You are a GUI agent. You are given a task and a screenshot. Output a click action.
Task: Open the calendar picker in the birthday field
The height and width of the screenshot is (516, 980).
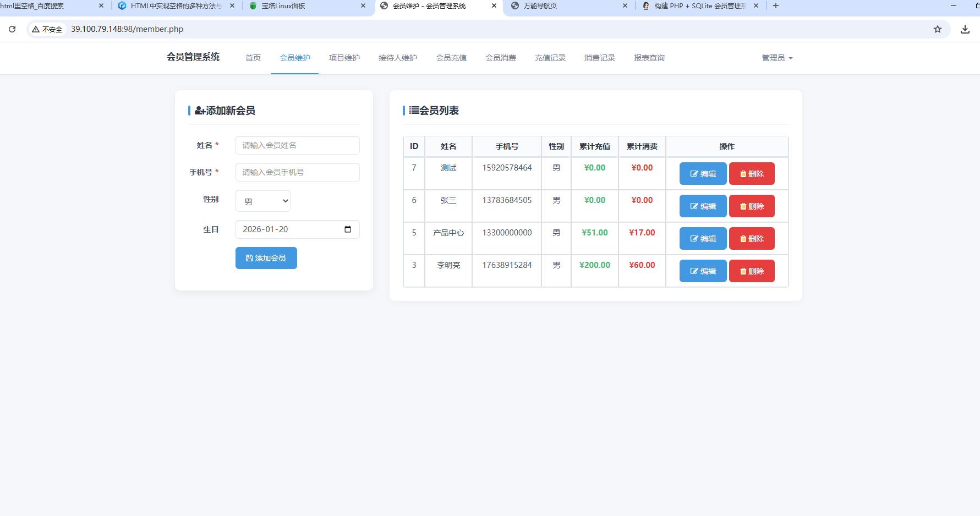(x=348, y=229)
